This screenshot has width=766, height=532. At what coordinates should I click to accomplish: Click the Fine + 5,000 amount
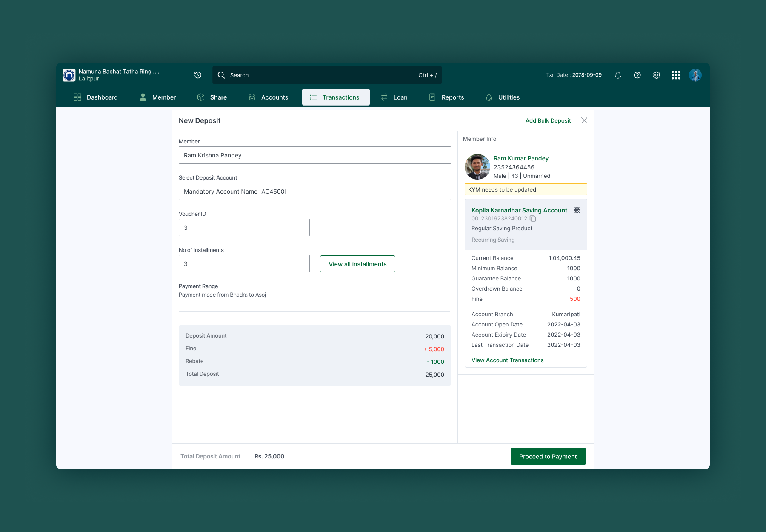(x=434, y=349)
